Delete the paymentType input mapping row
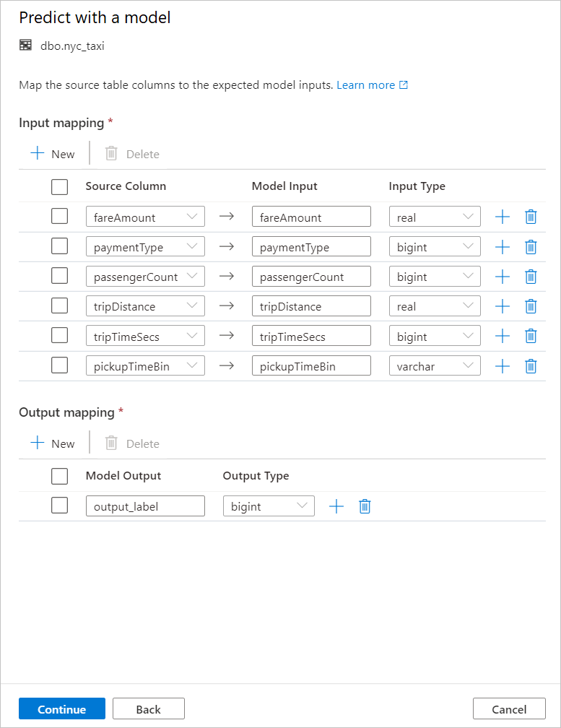This screenshot has width=561, height=728. [531, 246]
